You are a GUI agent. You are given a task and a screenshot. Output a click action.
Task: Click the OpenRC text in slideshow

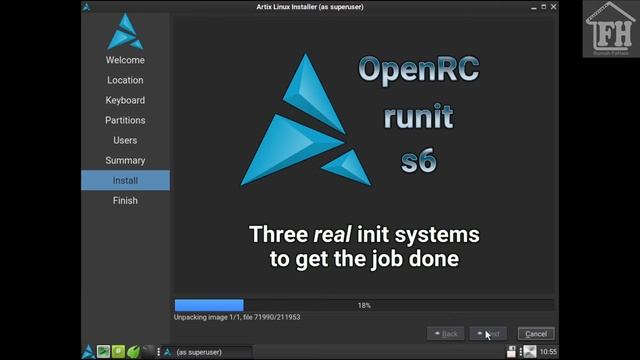(x=418, y=70)
